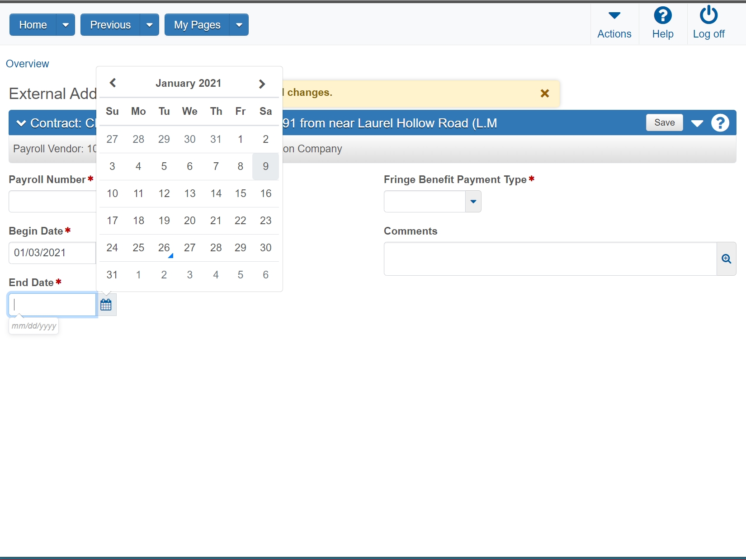746x560 pixels.
Task: Select January 26 in calendar
Action: click(164, 248)
